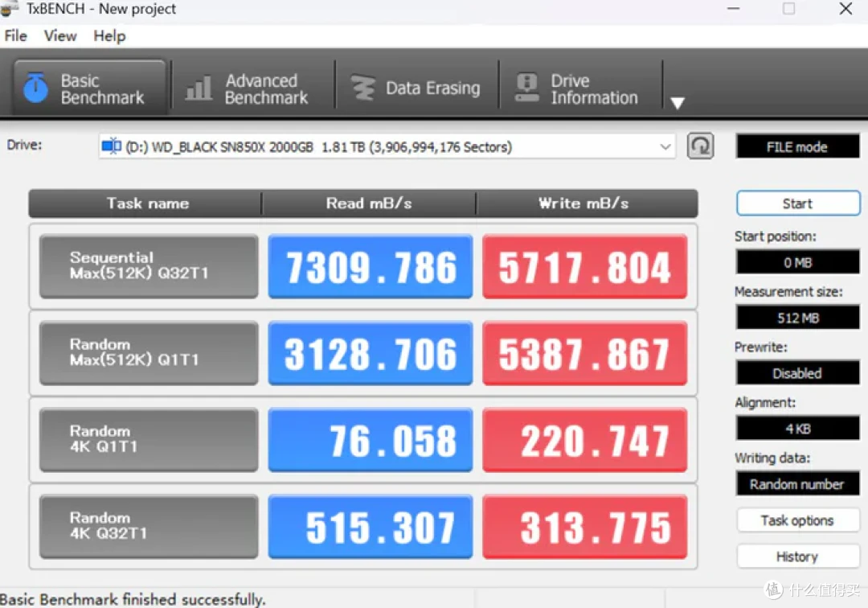Viewport: 868px width, 608px height.
Task: Change the Measurement size 512 MB value
Action: [797, 318]
